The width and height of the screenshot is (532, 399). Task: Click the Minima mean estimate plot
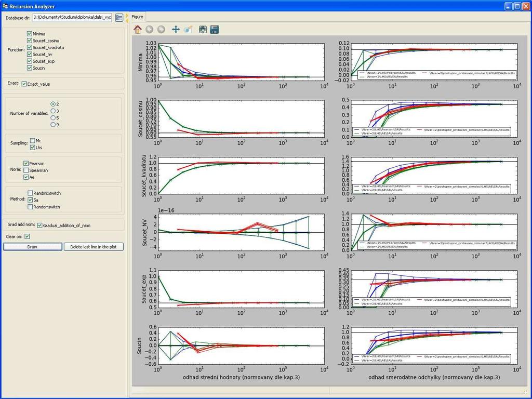click(x=241, y=62)
